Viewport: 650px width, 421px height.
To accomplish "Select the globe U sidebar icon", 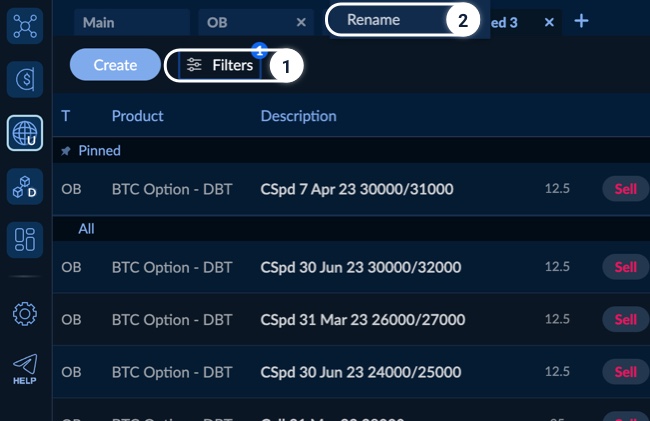I will pyautogui.click(x=25, y=133).
